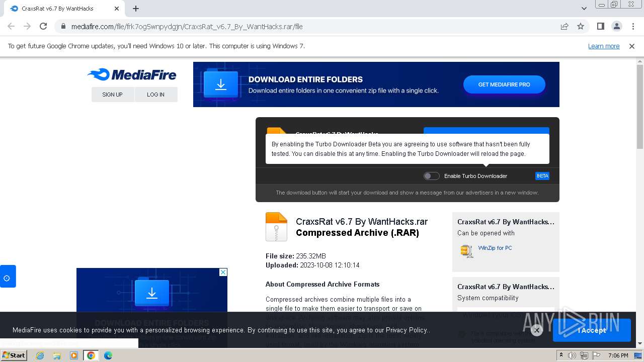Open the Action Center flag icon
The image size is (644, 362).
point(596,355)
